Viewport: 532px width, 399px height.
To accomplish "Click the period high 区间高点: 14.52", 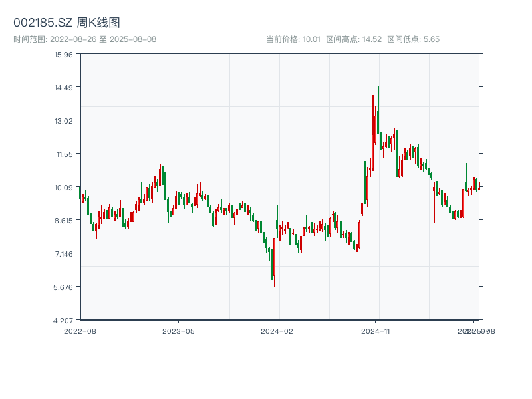I will [354, 39].
